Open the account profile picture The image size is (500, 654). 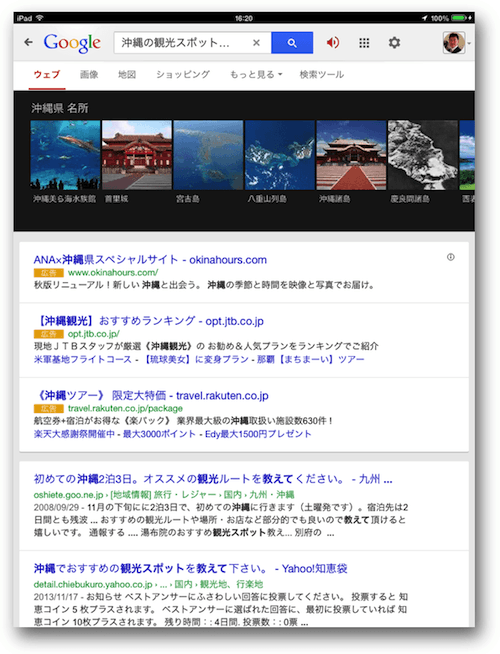pos(454,43)
